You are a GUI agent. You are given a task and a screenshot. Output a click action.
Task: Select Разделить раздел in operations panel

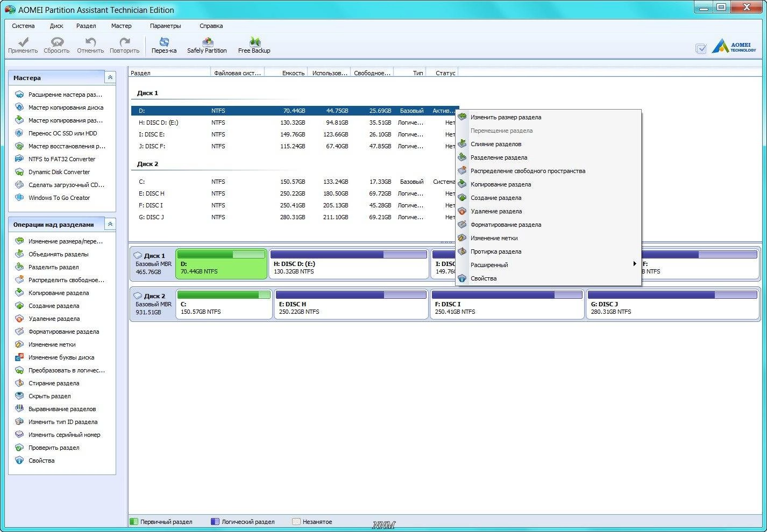(53, 267)
